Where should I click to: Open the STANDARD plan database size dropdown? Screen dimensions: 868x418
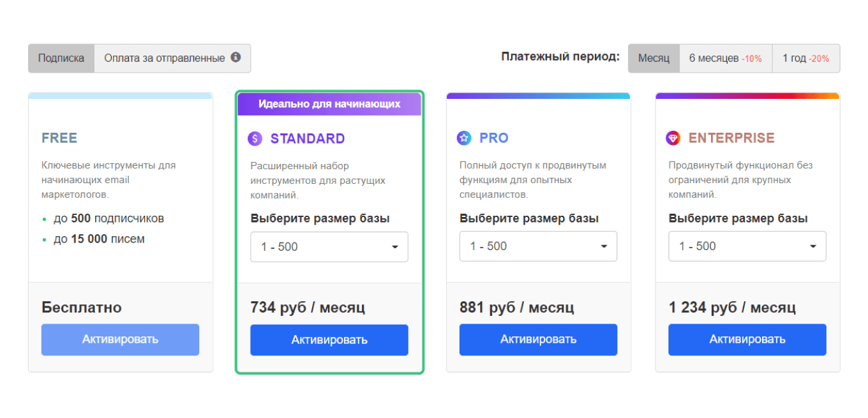pos(329,246)
